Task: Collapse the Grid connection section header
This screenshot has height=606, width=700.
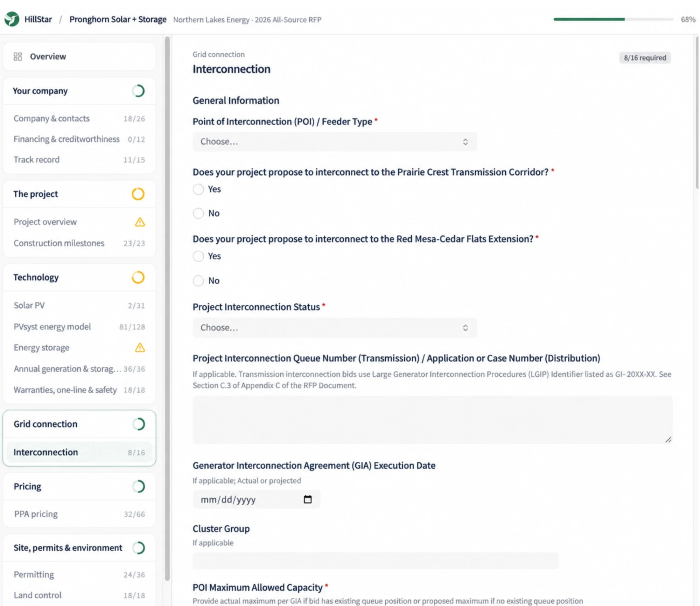Action: (x=79, y=424)
